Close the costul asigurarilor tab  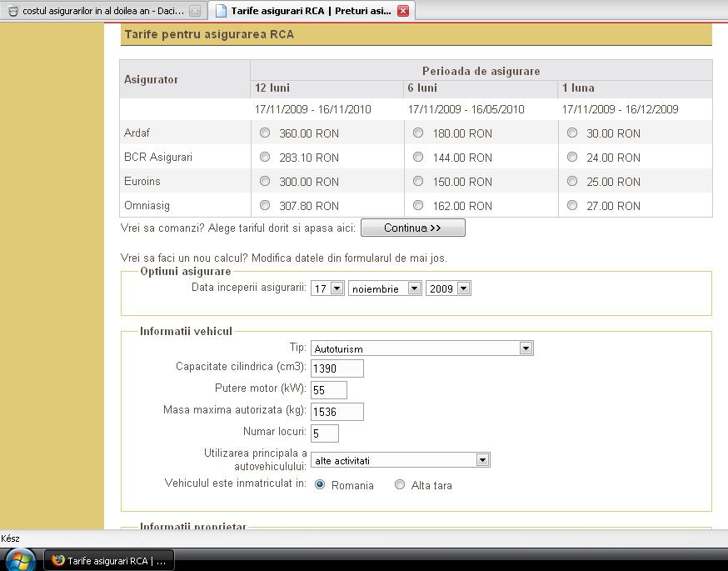[x=194, y=11]
